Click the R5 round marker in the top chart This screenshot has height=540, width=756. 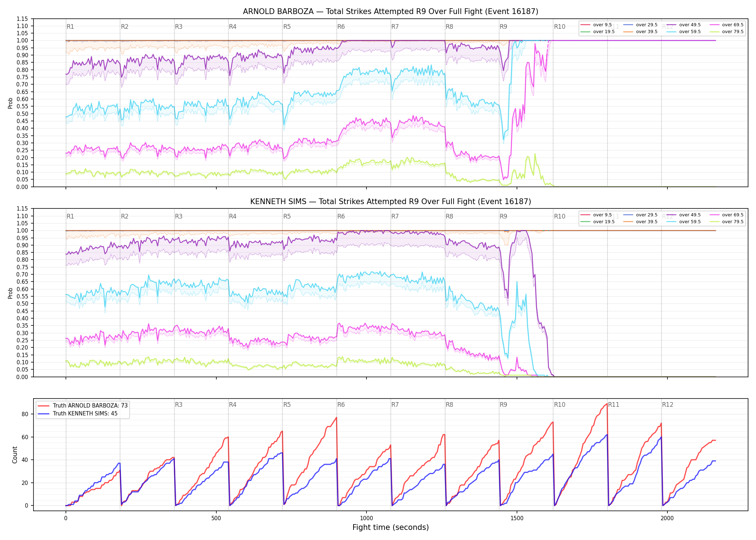[287, 27]
